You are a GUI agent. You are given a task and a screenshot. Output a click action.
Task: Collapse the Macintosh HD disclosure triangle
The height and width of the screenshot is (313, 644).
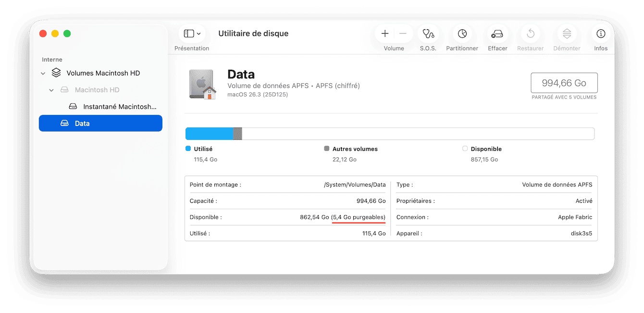[x=51, y=90]
